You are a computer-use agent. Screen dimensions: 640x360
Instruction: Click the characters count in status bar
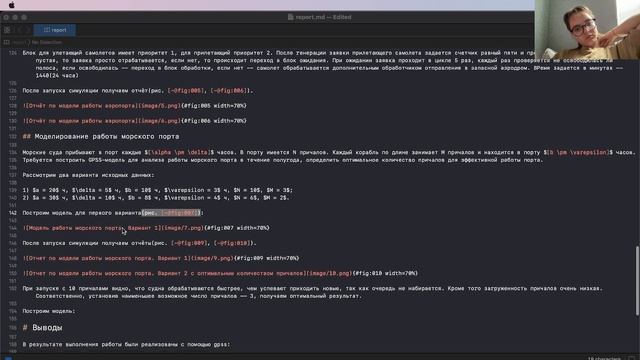click(x=604, y=358)
